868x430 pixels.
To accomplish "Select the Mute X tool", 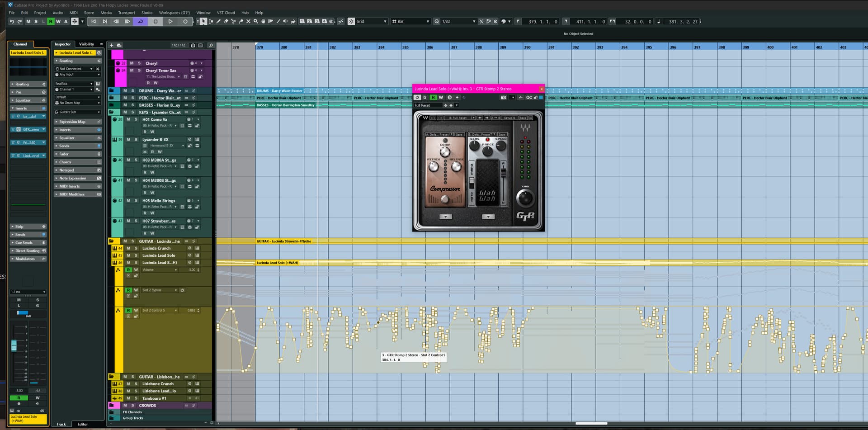I will coord(248,21).
